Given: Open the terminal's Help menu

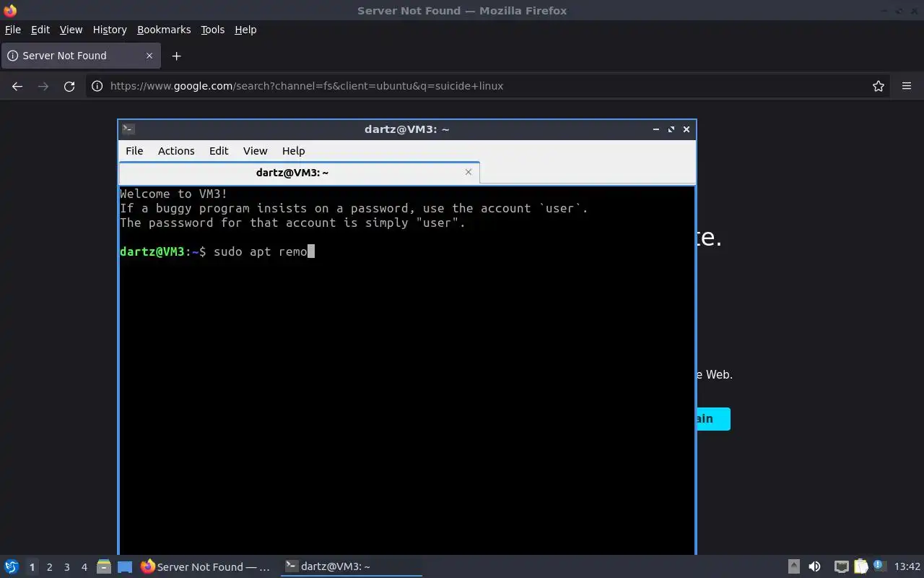Looking at the screenshot, I should pyautogui.click(x=293, y=151).
